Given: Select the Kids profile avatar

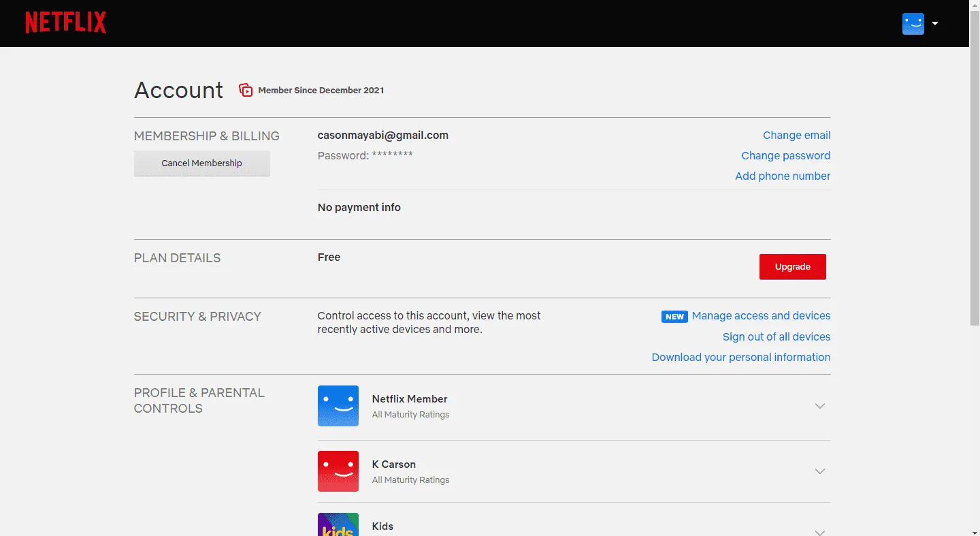Looking at the screenshot, I should pyautogui.click(x=338, y=524).
